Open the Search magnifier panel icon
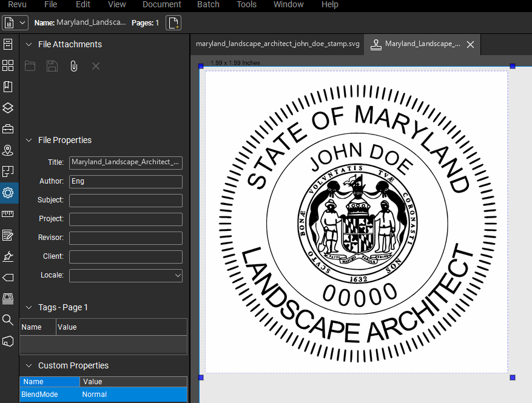Image resolution: width=532 pixels, height=403 pixels. click(8, 319)
